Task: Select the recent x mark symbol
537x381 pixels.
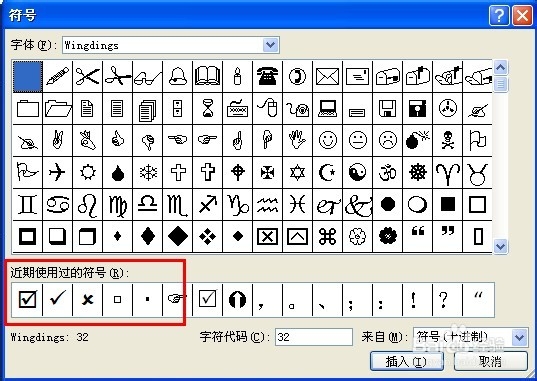Action: pos(88,299)
